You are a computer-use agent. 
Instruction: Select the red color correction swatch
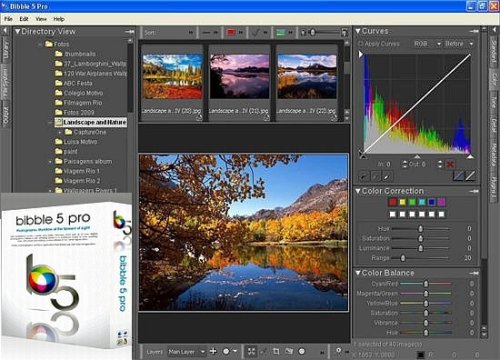tap(393, 202)
